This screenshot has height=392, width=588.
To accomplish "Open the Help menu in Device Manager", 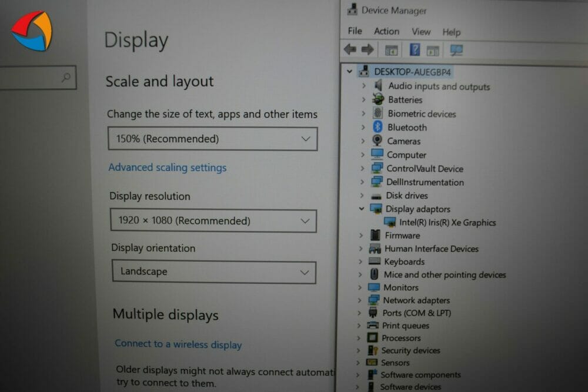I will (x=451, y=32).
